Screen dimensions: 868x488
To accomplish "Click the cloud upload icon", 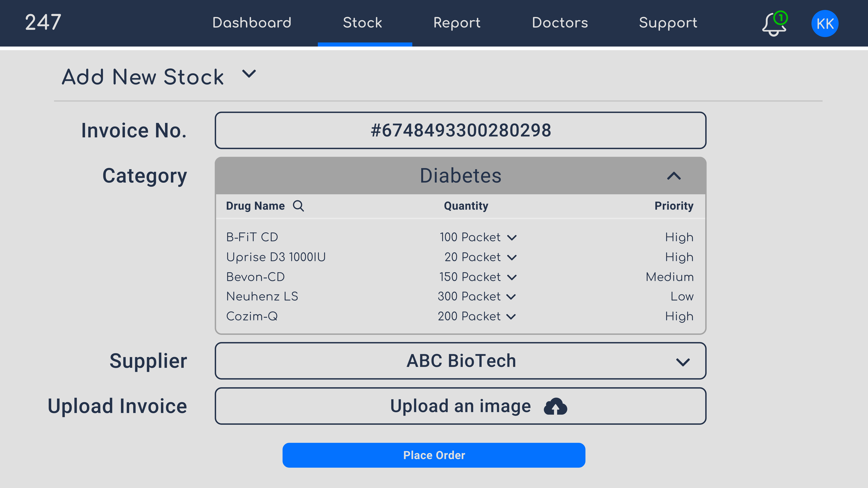I will point(555,406).
